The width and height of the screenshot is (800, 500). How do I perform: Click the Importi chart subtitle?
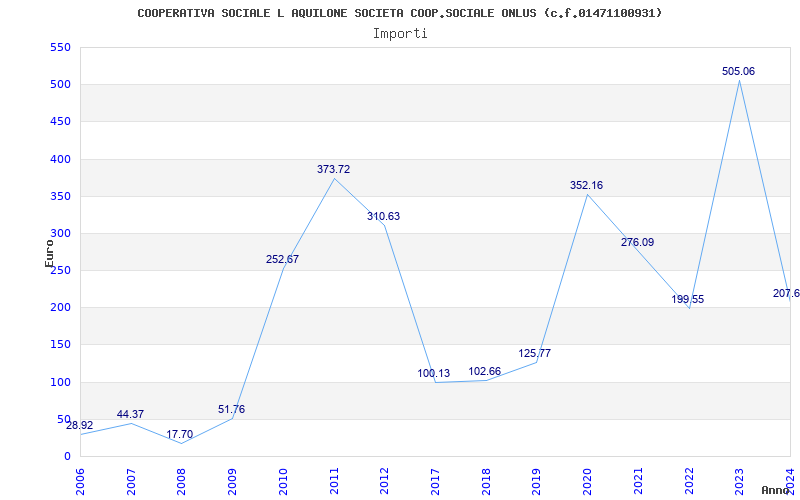pos(400,34)
